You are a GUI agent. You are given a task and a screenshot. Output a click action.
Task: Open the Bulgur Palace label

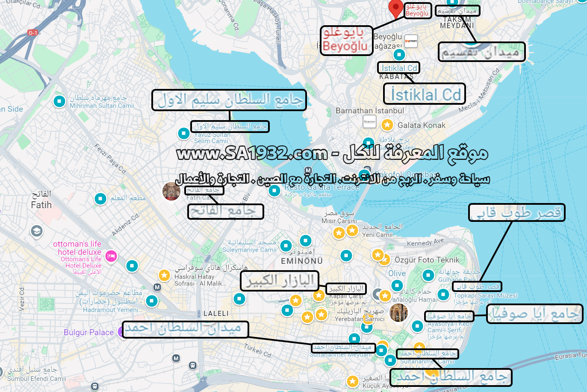tap(89, 332)
